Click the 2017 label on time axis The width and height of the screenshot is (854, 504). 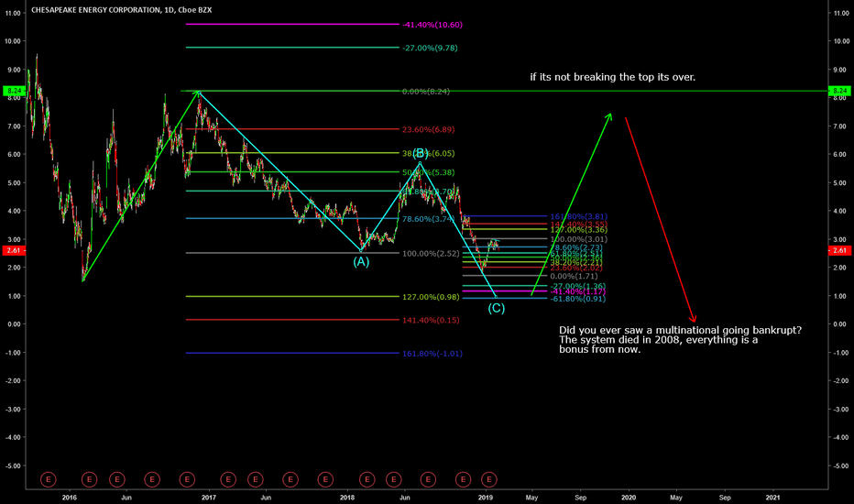(209, 498)
